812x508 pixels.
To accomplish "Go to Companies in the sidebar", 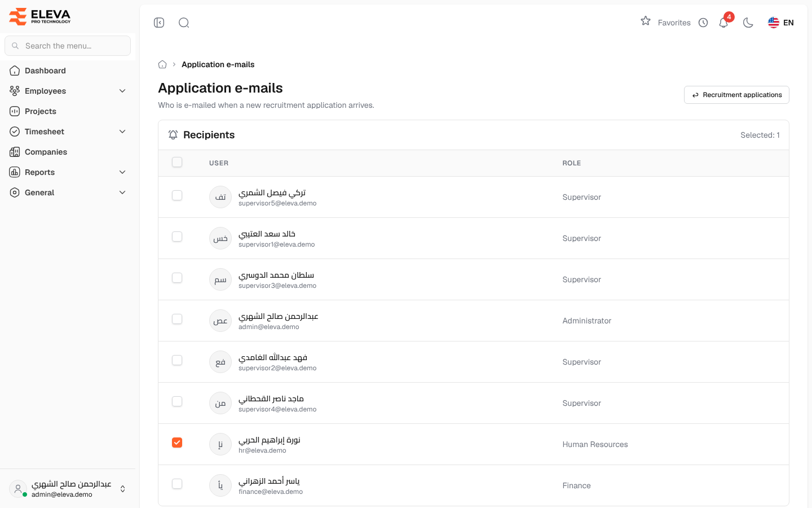I will click(x=68, y=152).
